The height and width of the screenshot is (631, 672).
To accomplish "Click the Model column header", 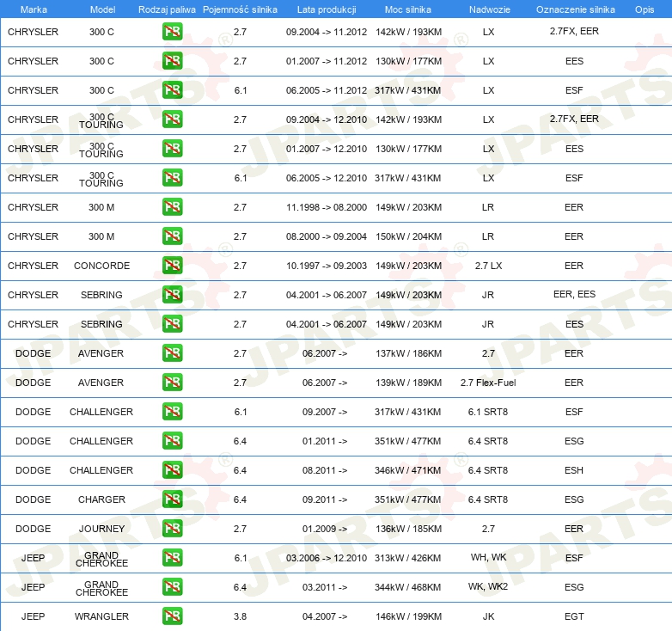I will click(x=102, y=9).
